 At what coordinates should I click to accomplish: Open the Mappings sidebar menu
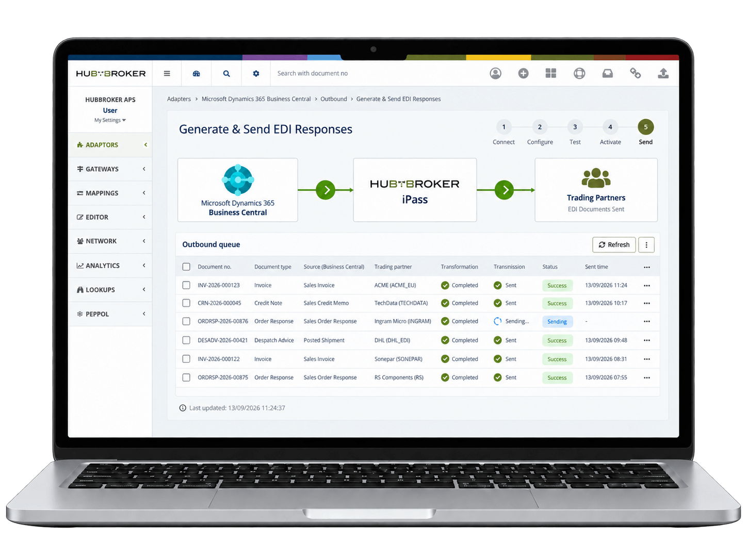click(x=110, y=193)
